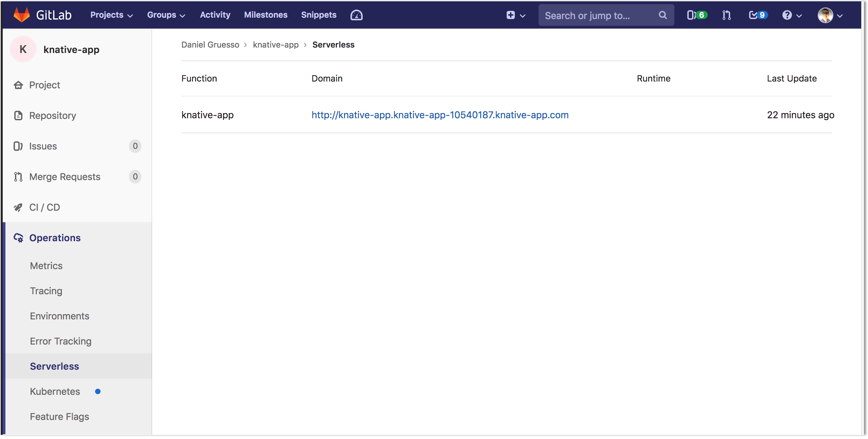Open the knative-app domain URL link

click(440, 115)
